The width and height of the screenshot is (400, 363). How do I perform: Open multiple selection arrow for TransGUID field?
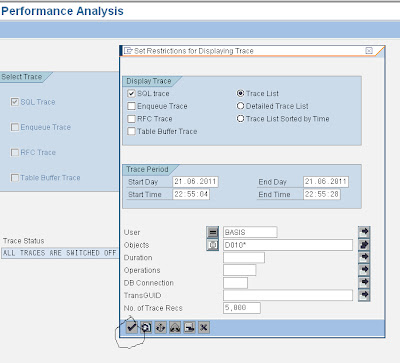(x=364, y=295)
